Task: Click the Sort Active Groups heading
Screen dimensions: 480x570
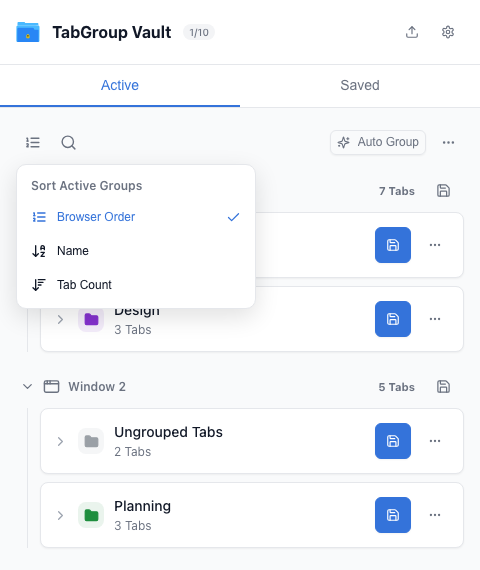Action: pyautogui.click(x=87, y=186)
